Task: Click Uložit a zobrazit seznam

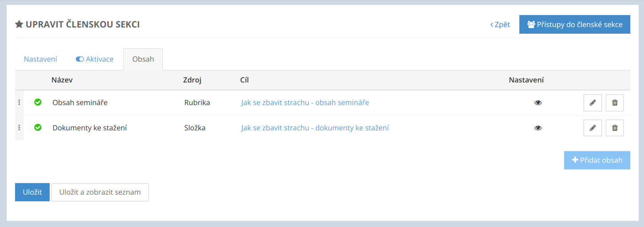Action: [100, 192]
